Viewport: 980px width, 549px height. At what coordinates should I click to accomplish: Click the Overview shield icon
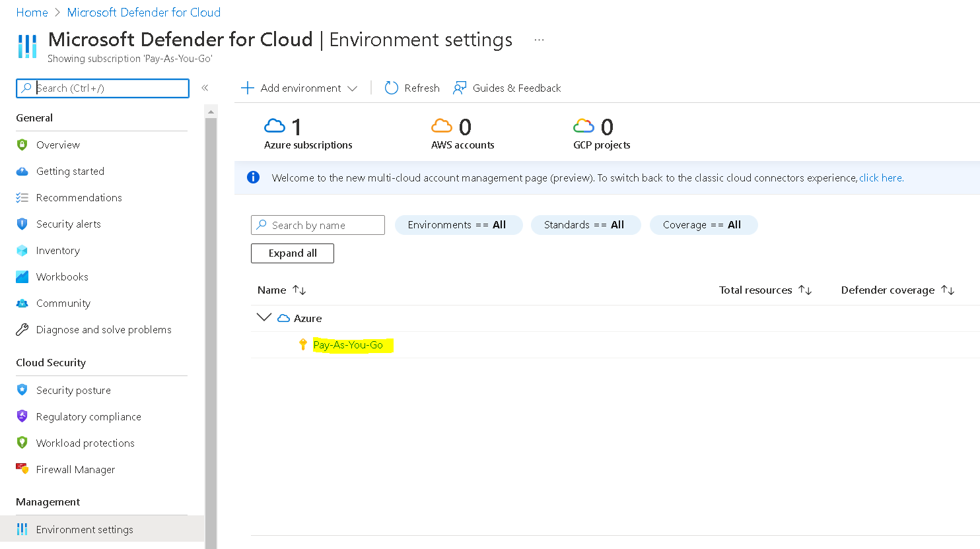point(22,145)
